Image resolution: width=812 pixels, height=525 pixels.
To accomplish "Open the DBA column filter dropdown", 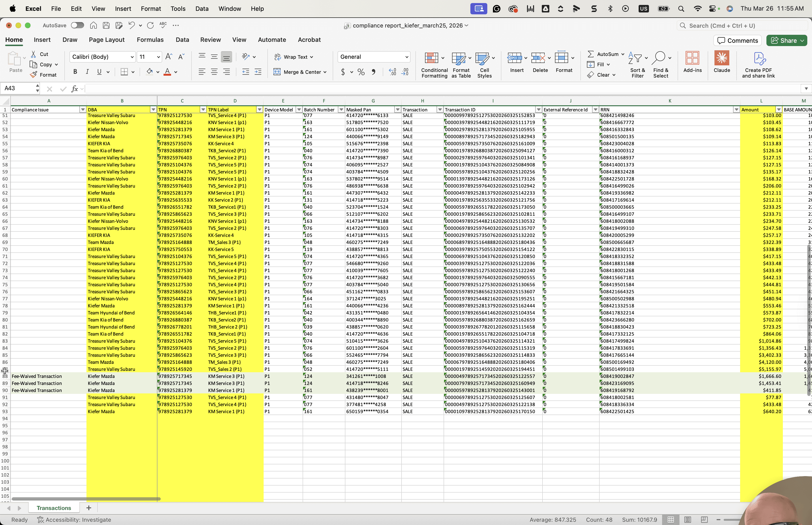I will click(x=153, y=110).
